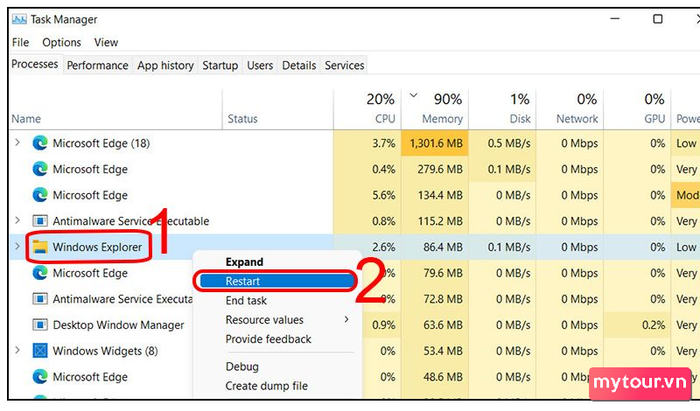Minimize the Task Manager window
The image size is (700, 411).
tap(615, 19)
